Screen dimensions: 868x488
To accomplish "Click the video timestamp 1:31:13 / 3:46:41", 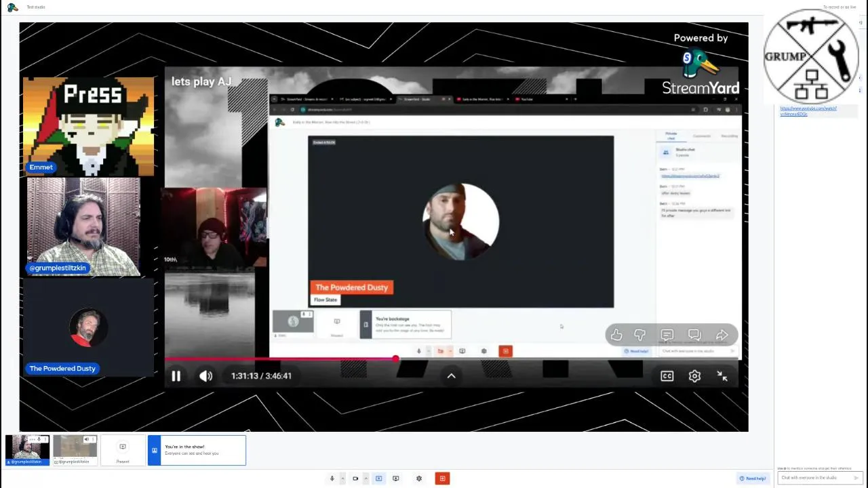I will point(261,375).
